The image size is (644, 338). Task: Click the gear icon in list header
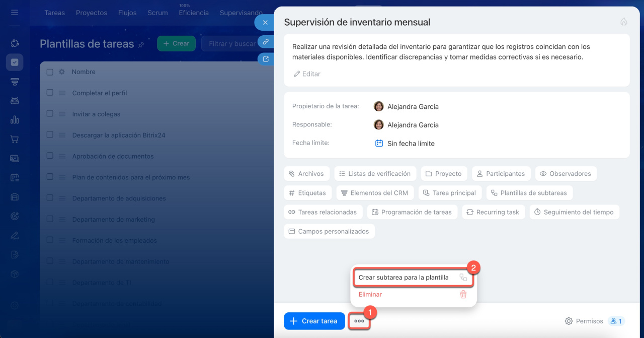(x=62, y=72)
